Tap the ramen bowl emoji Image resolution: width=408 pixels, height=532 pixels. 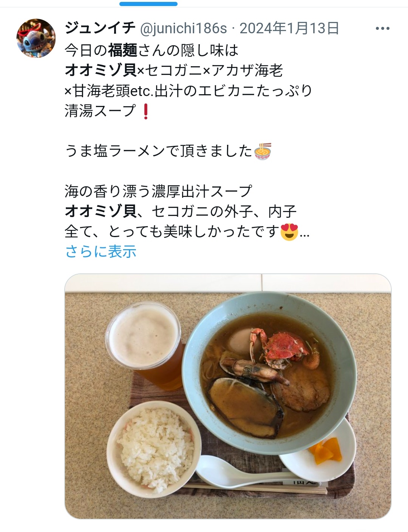263,151
